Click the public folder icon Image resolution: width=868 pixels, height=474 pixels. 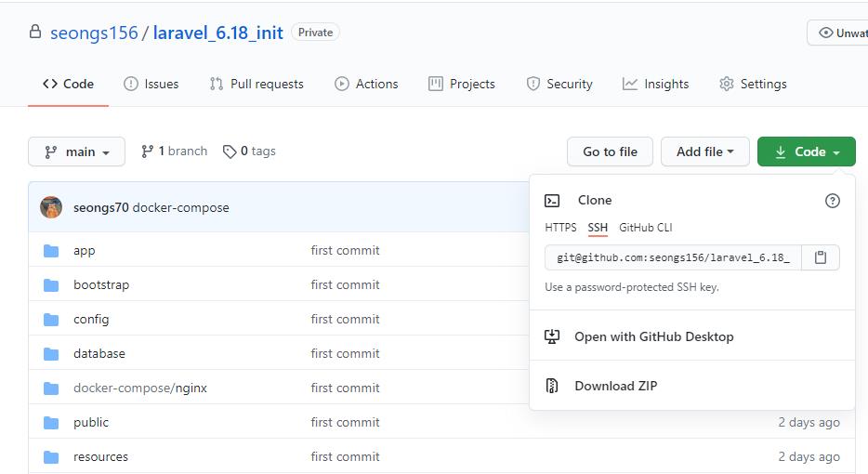[51, 423]
